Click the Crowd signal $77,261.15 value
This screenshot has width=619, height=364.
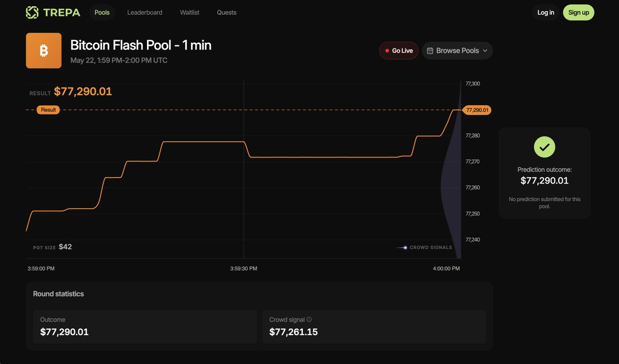pyautogui.click(x=294, y=332)
